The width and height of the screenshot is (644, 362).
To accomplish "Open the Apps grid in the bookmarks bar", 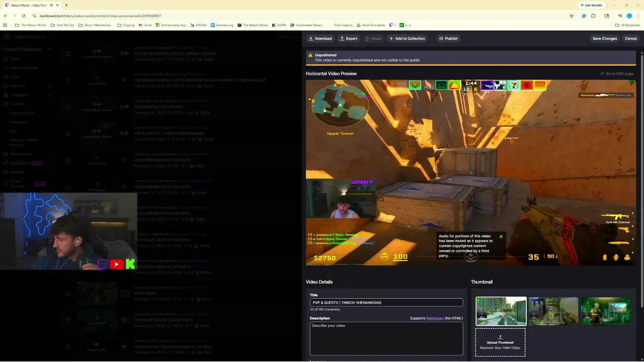I will (5, 25).
